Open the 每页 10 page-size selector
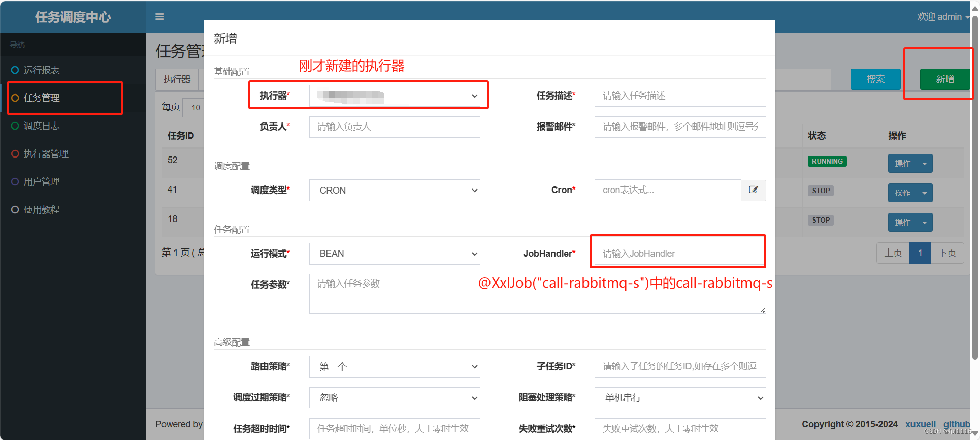Image resolution: width=980 pixels, height=440 pixels. [193, 107]
